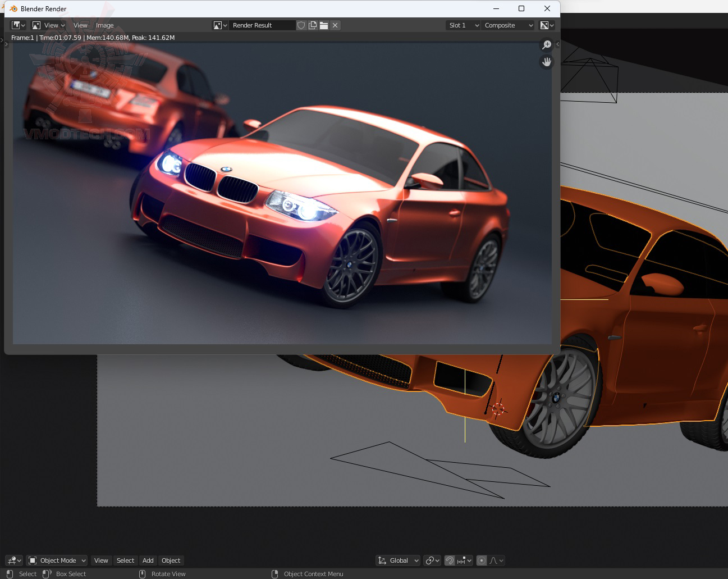Click the 'Frame:1' render status text
This screenshot has width=728, height=579.
(22, 38)
